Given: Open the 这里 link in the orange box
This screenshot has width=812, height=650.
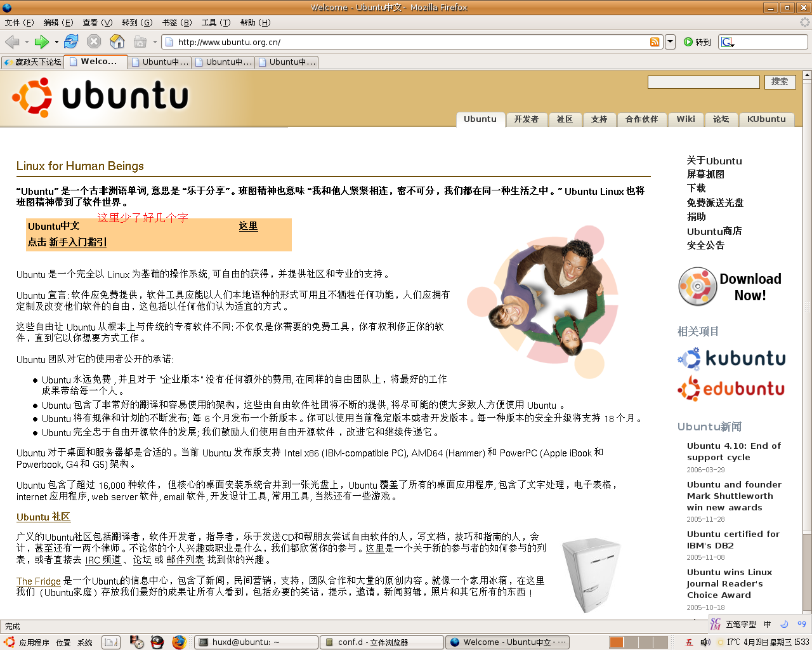Looking at the screenshot, I should 248,226.
